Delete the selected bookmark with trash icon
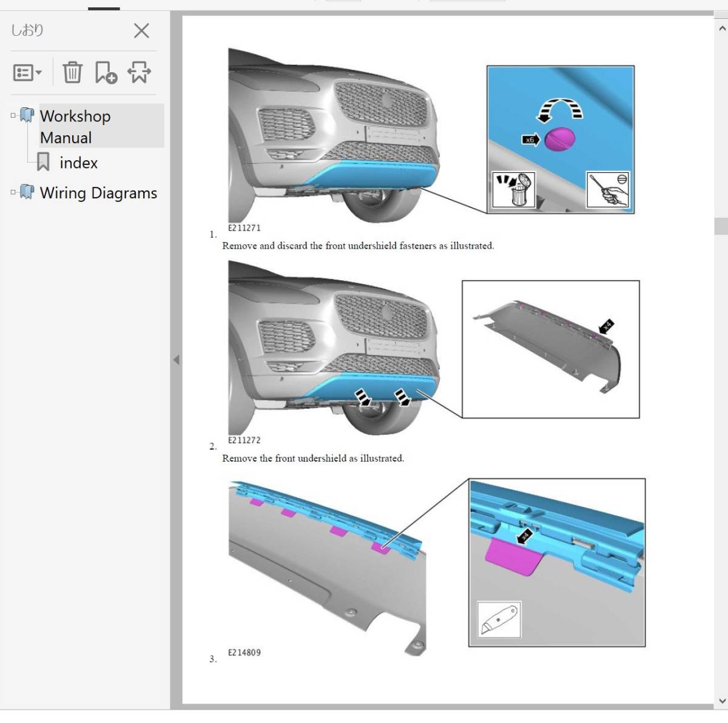Screen dimensions: 728x723 tap(72, 72)
